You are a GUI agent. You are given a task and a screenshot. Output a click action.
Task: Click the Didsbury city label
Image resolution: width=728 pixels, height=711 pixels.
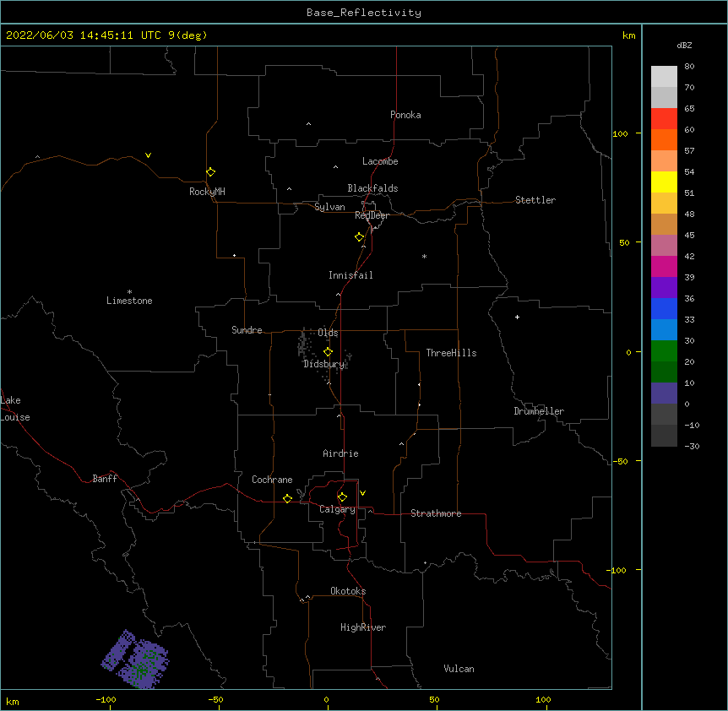point(323,364)
